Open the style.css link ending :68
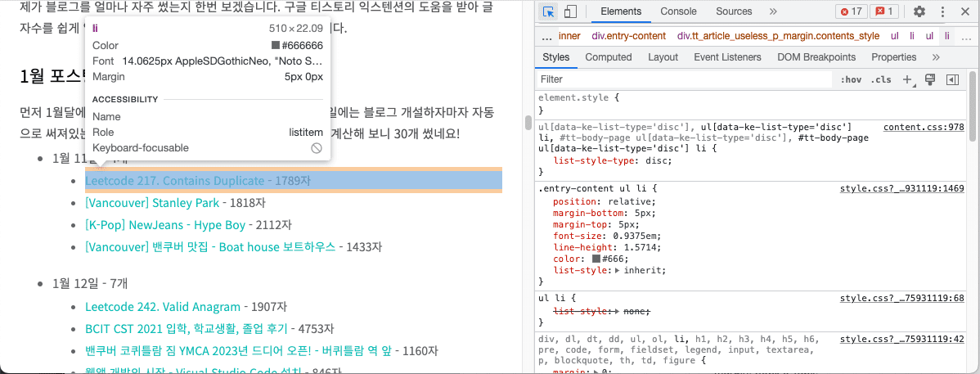This screenshot has width=980, height=374. click(x=901, y=299)
